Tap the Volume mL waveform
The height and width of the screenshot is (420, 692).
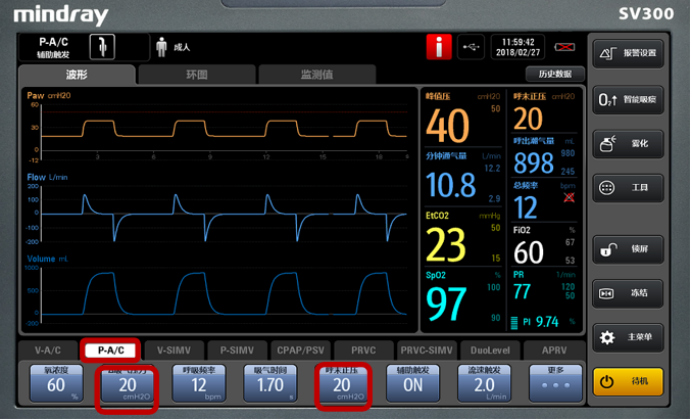tap(224, 293)
